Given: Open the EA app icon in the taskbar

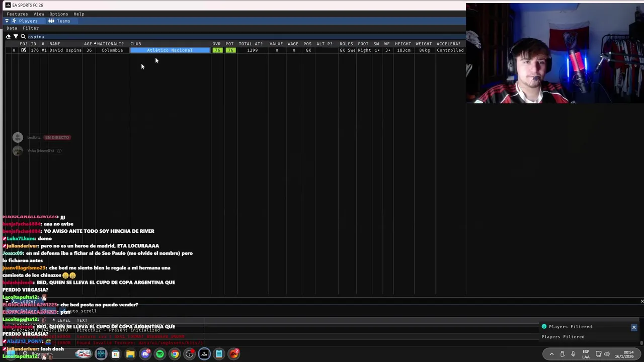Looking at the screenshot, I should [234, 354].
